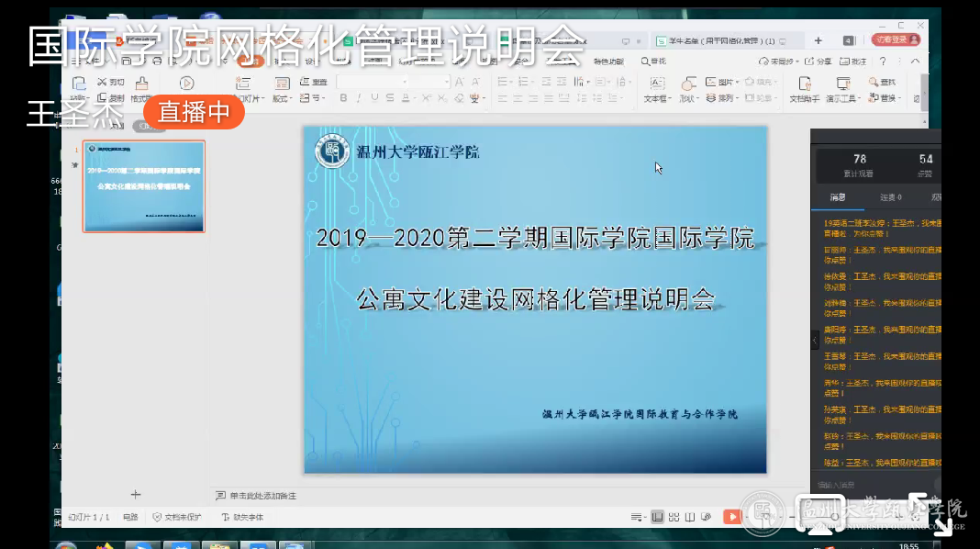Open the Layout (版式) dropdown
The image size is (980, 549).
tap(283, 98)
